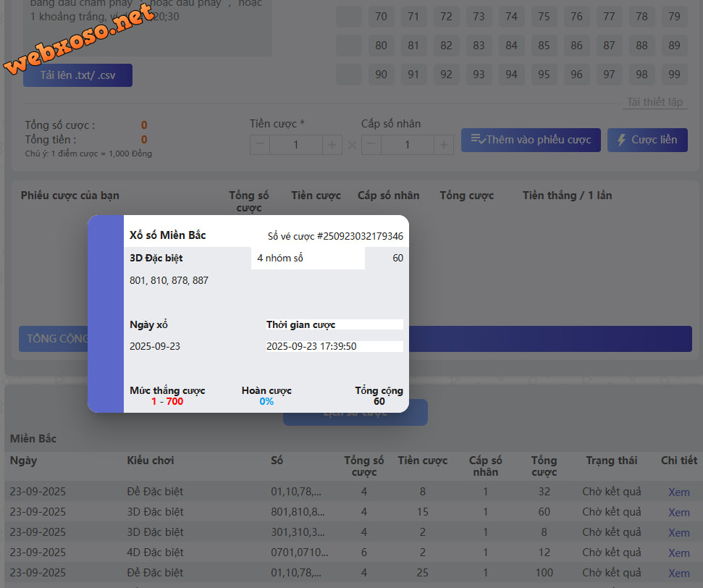Open the Tải thiết lập link
The height and width of the screenshot is (588, 703).
coord(654,102)
